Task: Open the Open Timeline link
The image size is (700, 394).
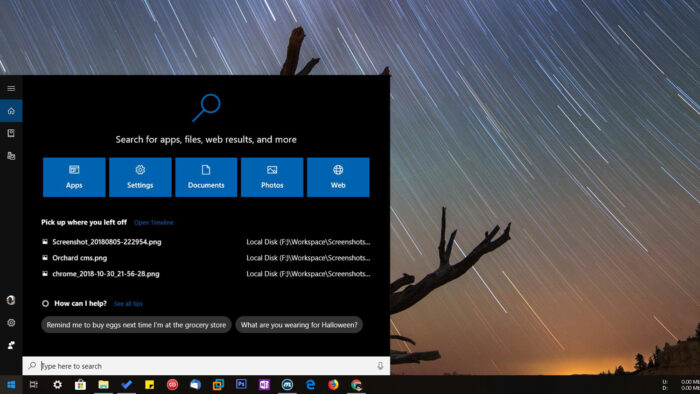Action: (x=154, y=222)
